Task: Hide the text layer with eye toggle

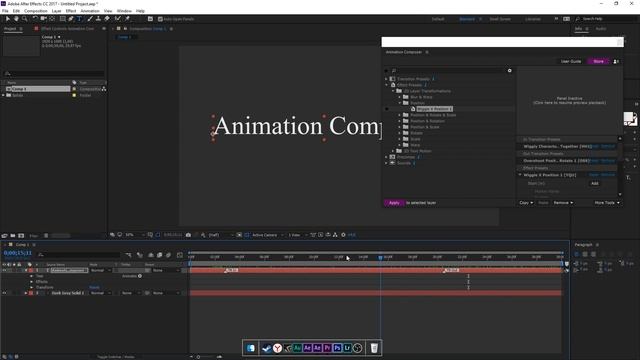Action: tap(4, 270)
